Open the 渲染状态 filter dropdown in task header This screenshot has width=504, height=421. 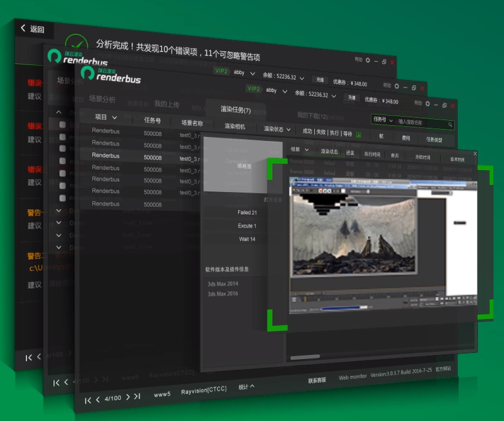tap(288, 130)
